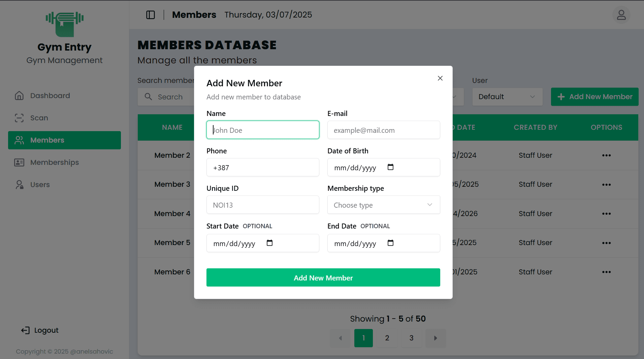Click the Member 2 name cell
Viewport: 644px width, 359px height.
click(172, 155)
